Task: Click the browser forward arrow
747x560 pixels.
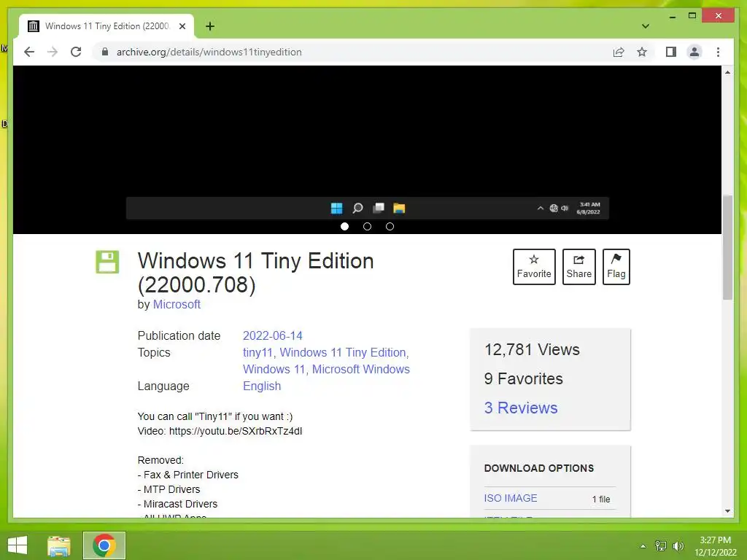Action: tap(53, 52)
